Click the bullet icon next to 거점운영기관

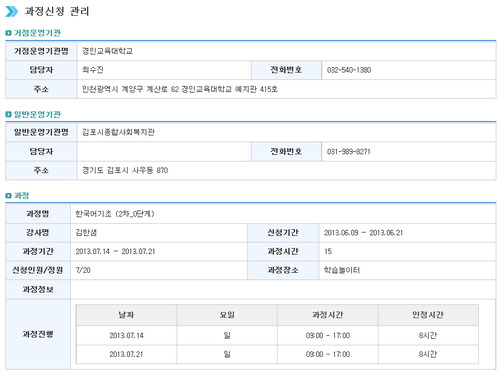pyautogui.click(x=8, y=33)
